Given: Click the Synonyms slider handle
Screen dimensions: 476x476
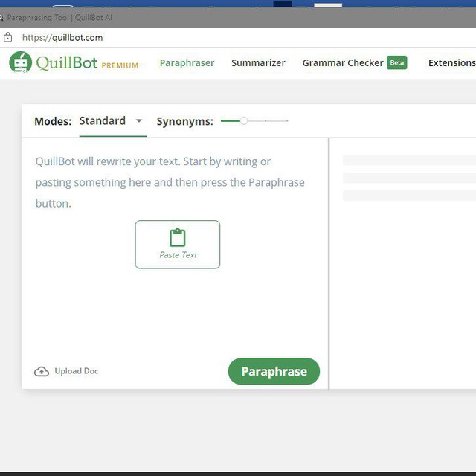Looking at the screenshot, I should tap(243, 120).
